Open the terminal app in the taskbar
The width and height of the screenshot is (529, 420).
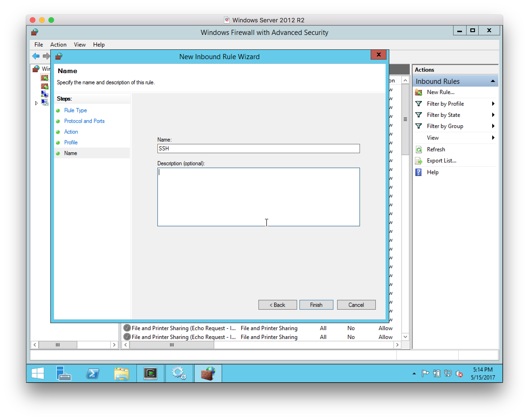150,373
